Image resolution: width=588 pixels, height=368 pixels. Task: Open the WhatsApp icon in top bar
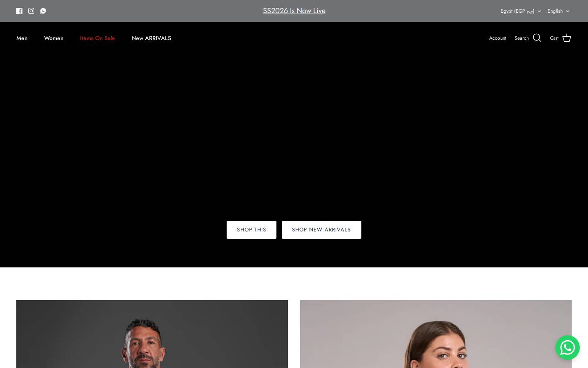pos(43,11)
